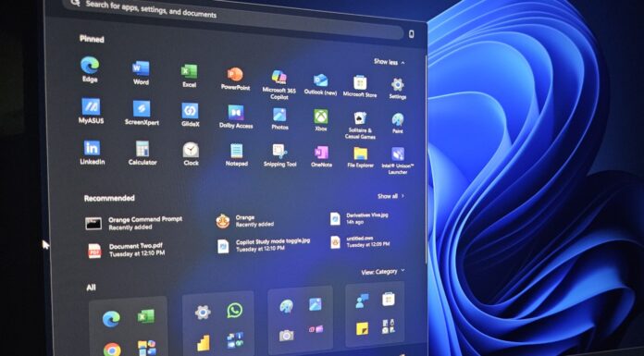Open ScreenXpert from pinned apps
Screen dimensions: 644x356
click(x=142, y=113)
